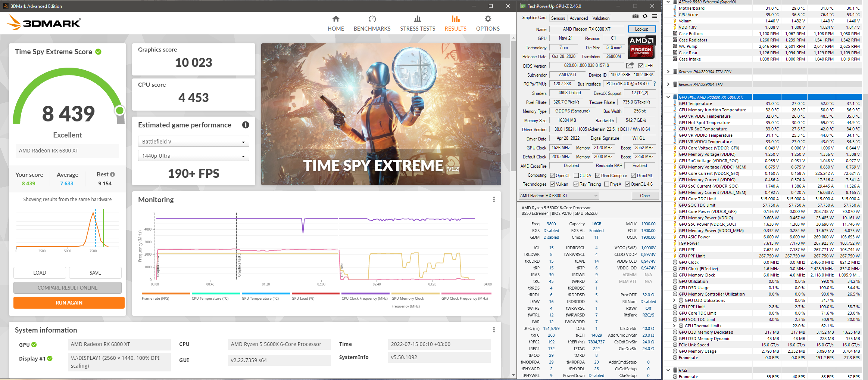868x380 pixels.
Task: Open the GPU selector dropdown in GPU-Z
Action: (x=559, y=196)
